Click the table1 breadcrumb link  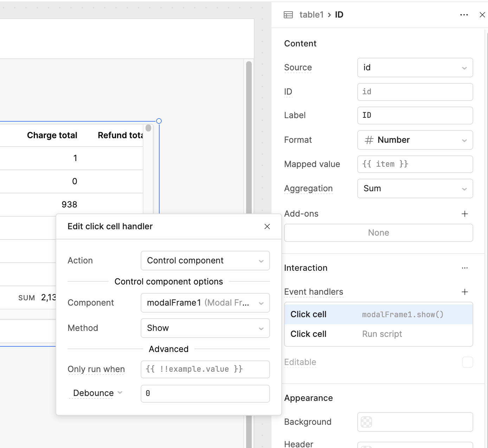click(311, 15)
